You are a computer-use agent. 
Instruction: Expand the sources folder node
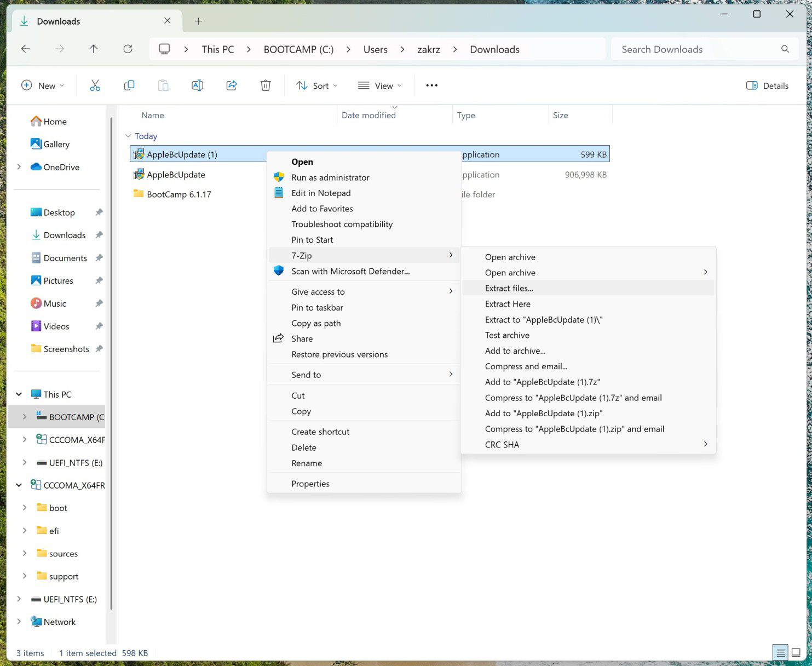(x=25, y=553)
